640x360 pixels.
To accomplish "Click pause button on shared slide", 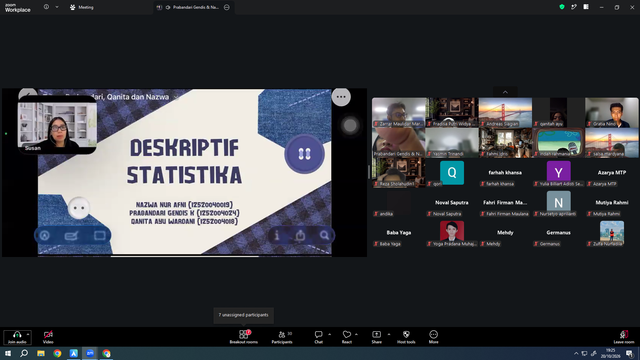I will (x=304, y=154).
